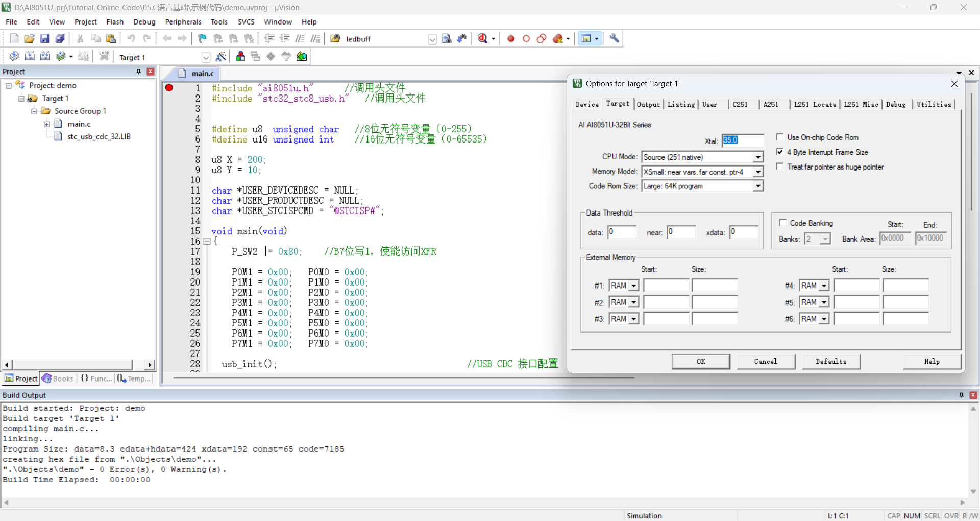Click Cancel in Options dialog

pos(766,362)
